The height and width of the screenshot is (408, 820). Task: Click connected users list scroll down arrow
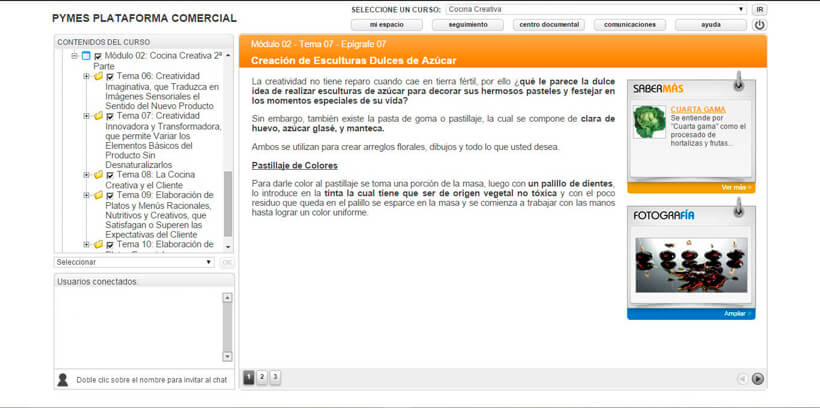click(x=227, y=357)
